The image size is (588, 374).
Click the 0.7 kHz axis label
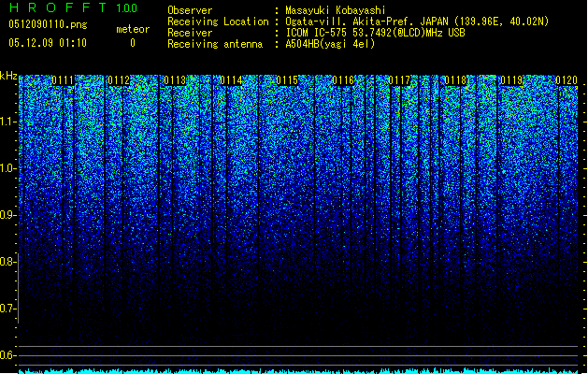[8, 309]
